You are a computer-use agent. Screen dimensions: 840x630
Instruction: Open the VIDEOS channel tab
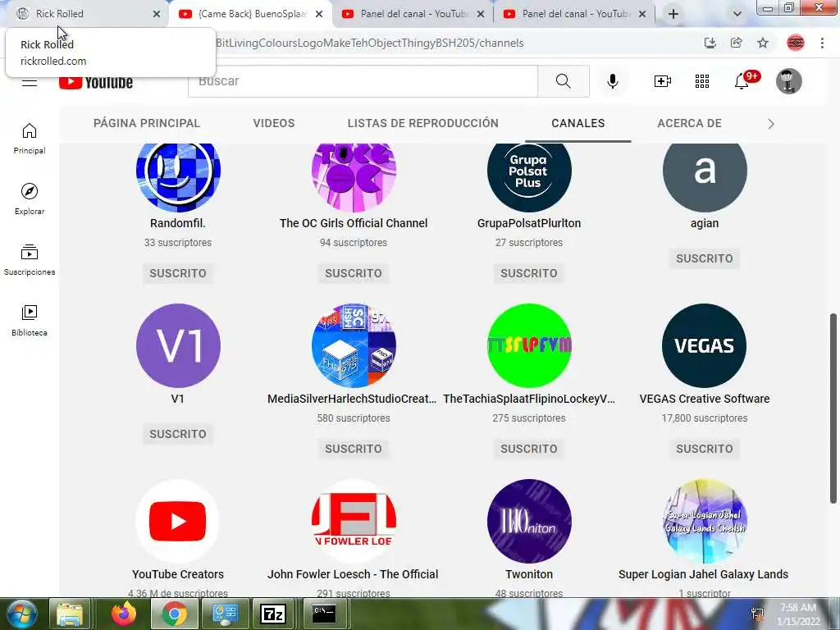click(x=274, y=123)
